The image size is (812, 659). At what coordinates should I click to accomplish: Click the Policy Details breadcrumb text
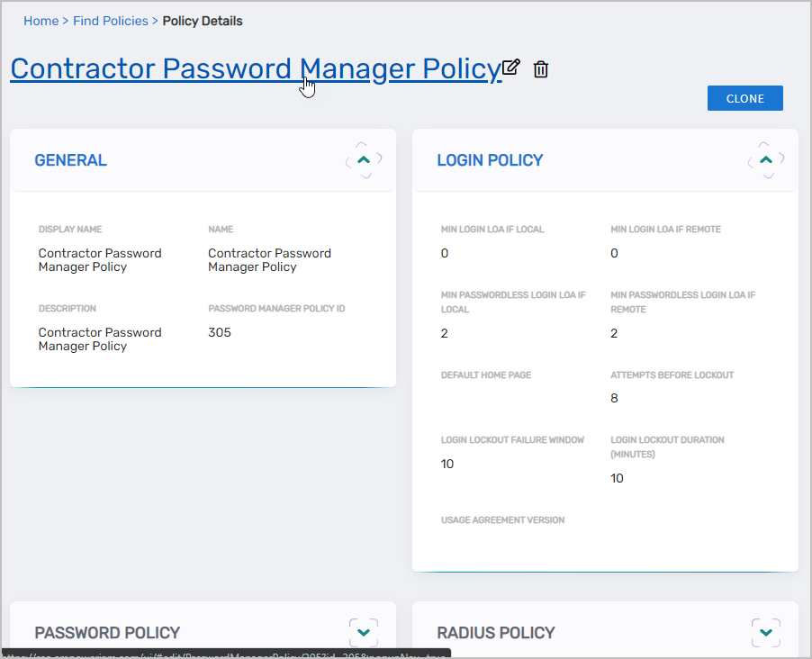[x=203, y=21]
